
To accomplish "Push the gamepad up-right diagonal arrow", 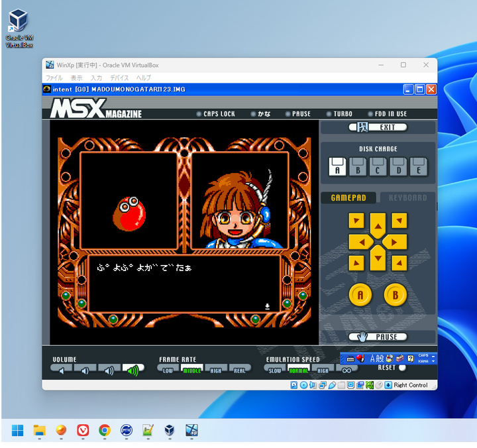I will pos(399,220).
